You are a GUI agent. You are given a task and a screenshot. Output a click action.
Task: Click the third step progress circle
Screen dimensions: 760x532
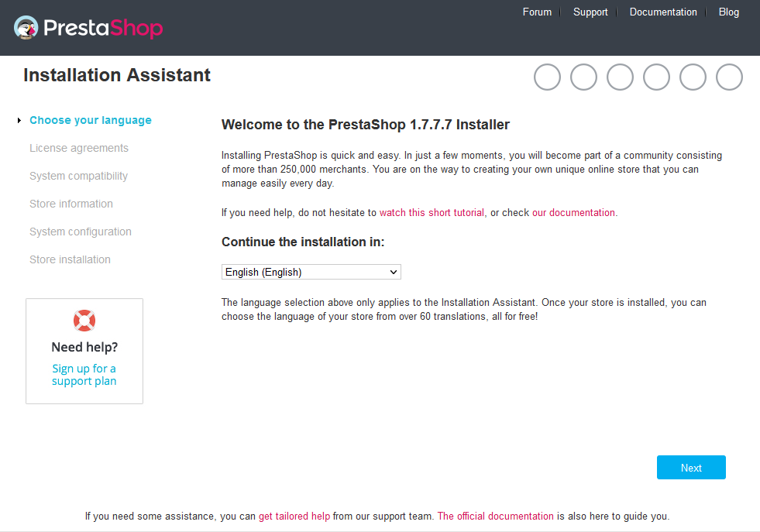point(620,77)
